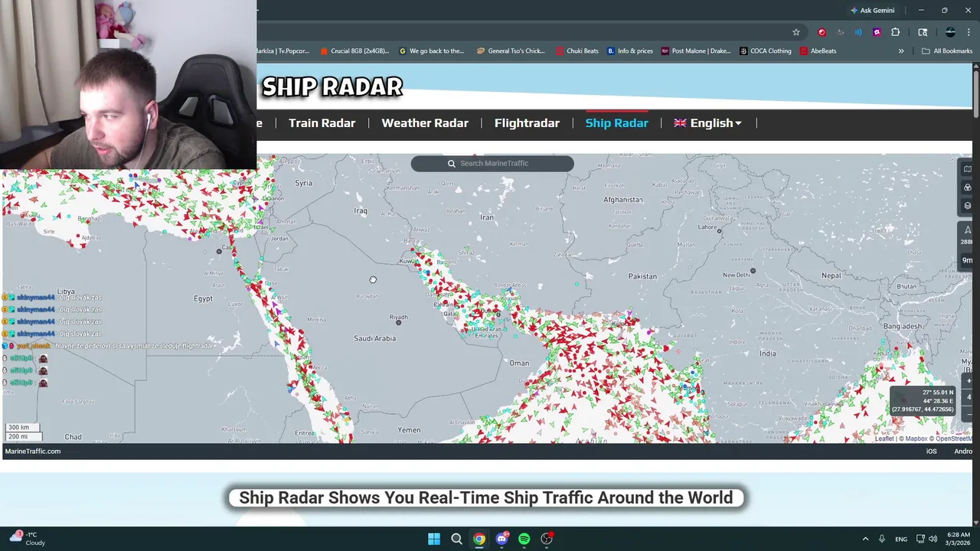The height and width of the screenshot is (551, 980).
Task: Click the New Delhi city marker on the map
Action: (753, 270)
